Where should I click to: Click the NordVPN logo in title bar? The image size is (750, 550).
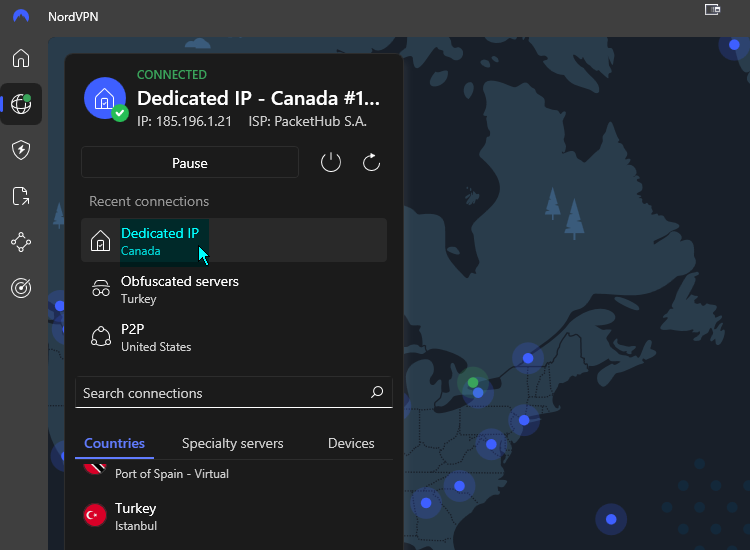click(x=21, y=16)
